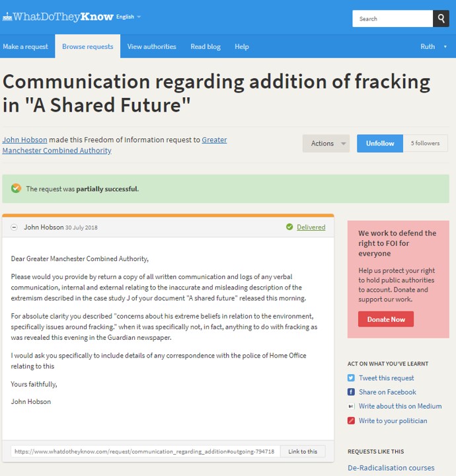Focus the Search input field
The height and width of the screenshot is (476, 456).
click(x=393, y=19)
